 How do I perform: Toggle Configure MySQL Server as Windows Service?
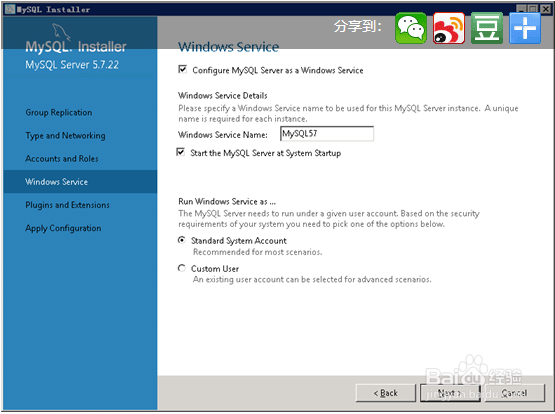point(182,69)
